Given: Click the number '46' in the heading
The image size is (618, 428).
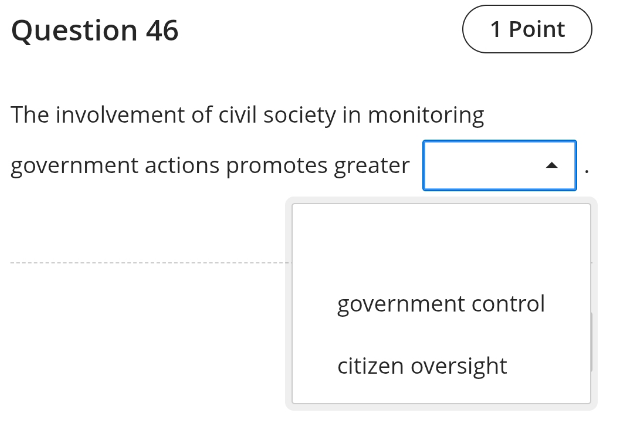Looking at the screenshot, I should click(162, 30).
